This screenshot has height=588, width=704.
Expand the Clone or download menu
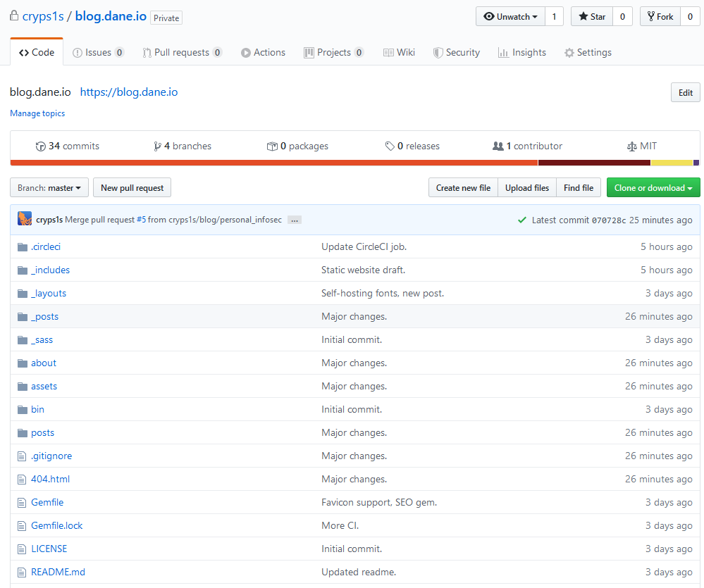click(x=653, y=187)
